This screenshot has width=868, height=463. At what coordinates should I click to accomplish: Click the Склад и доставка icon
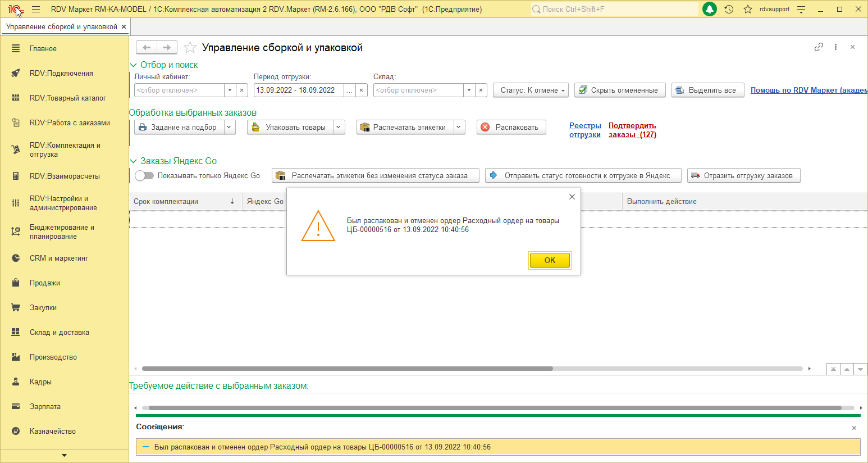click(x=16, y=333)
